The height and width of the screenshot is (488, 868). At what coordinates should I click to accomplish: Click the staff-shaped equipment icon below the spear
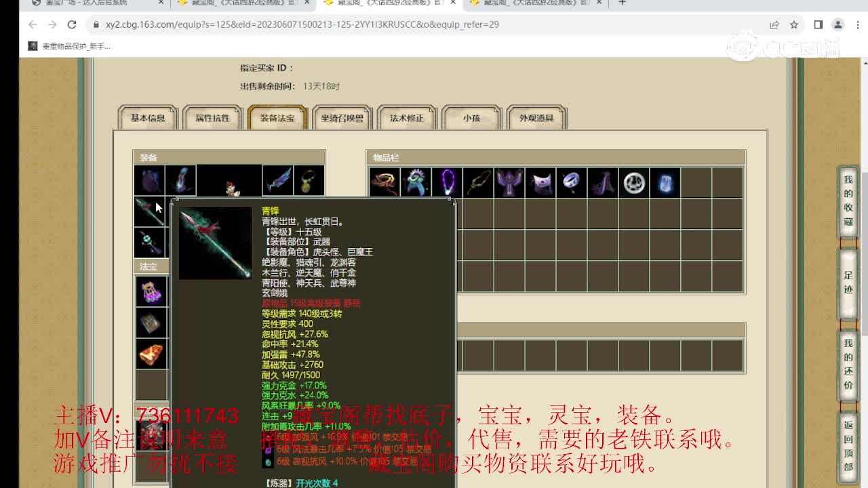click(x=149, y=243)
